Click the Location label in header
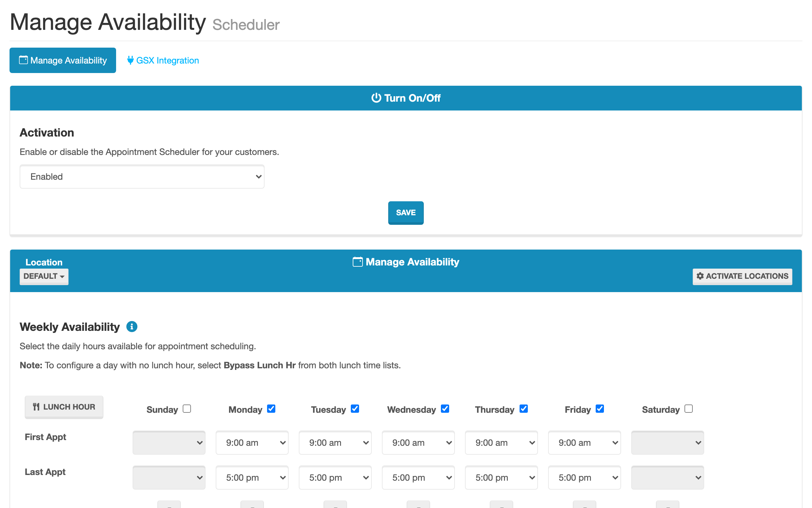The width and height of the screenshot is (812, 508). pos(44,262)
